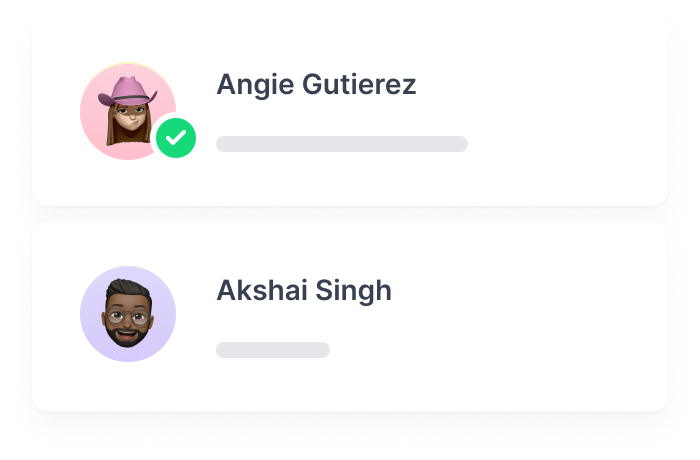The width and height of the screenshot is (700, 460).
Task: Click Angie's face in her avatar
Action: [x=130, y=117]
